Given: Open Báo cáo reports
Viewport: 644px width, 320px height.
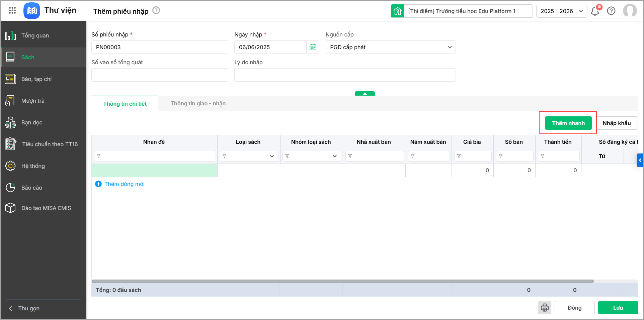Looking at the screenshot, I should 44,188.
